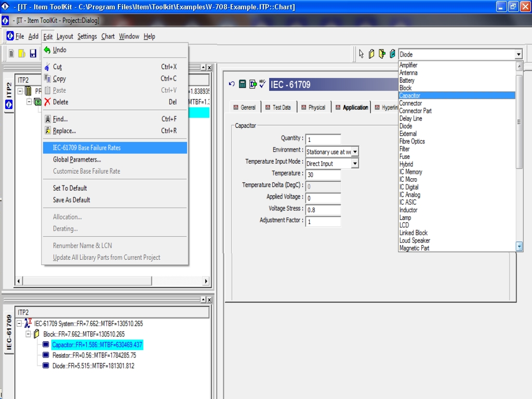Open the Layout menu
The height and width of the screenshot is (399, 532).
point(65,36)
